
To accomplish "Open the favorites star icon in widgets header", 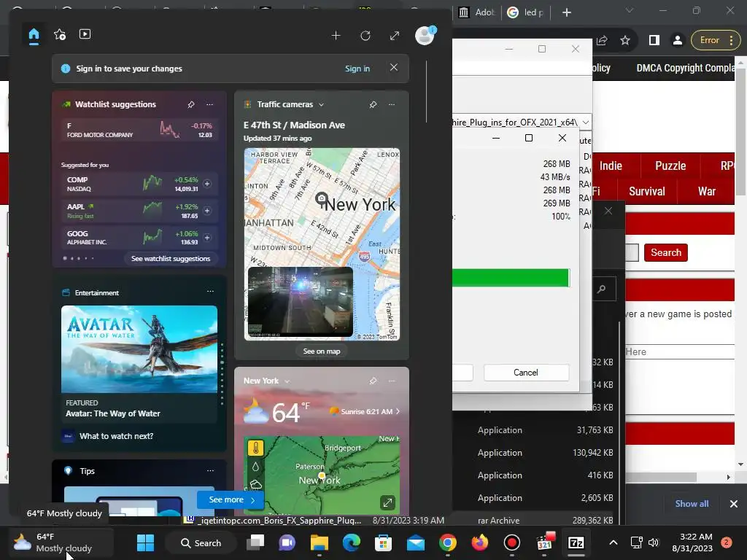I will pyautogui.click(x=60, y=34).
